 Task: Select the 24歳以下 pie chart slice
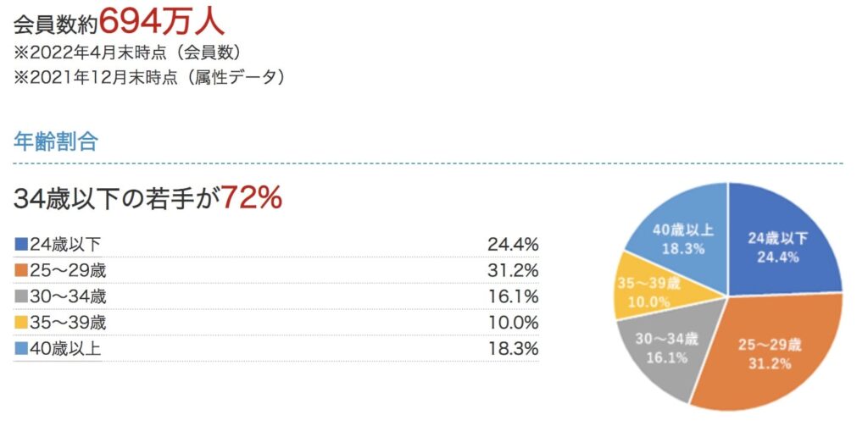point(780,246)
